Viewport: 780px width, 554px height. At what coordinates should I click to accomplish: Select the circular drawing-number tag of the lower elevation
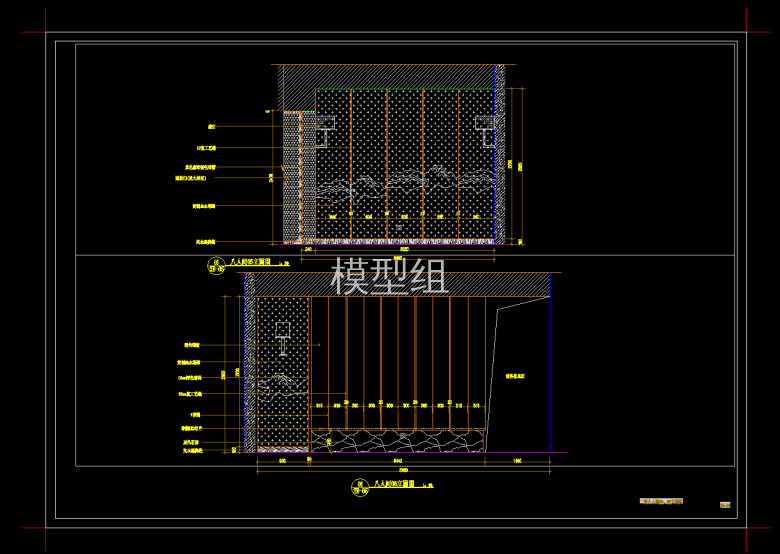coord(360,488)
